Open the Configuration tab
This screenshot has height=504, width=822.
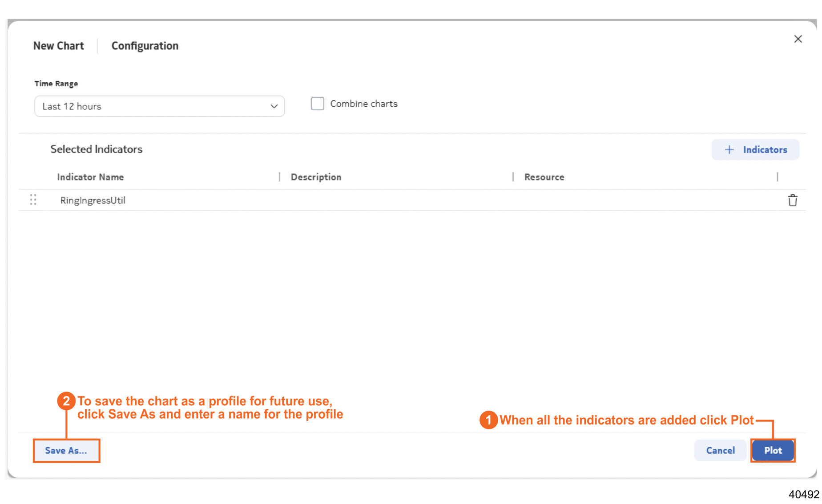pyautogui.click(x=145, y=46)
